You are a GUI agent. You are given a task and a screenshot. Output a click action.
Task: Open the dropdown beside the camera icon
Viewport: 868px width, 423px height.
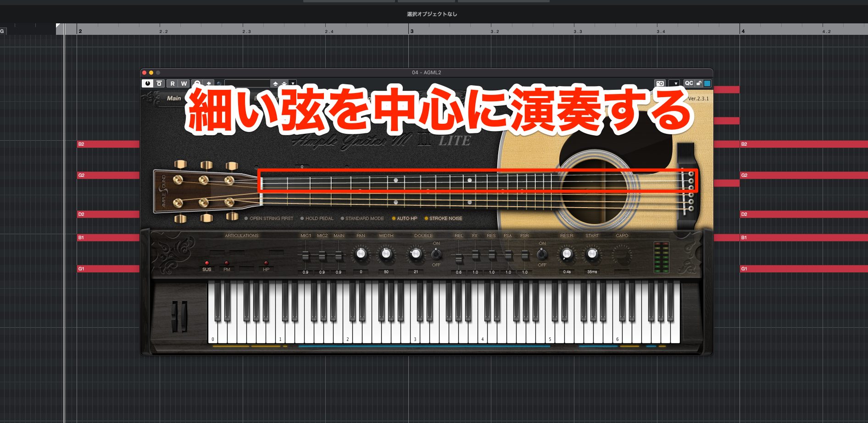[x=675, y=83]
